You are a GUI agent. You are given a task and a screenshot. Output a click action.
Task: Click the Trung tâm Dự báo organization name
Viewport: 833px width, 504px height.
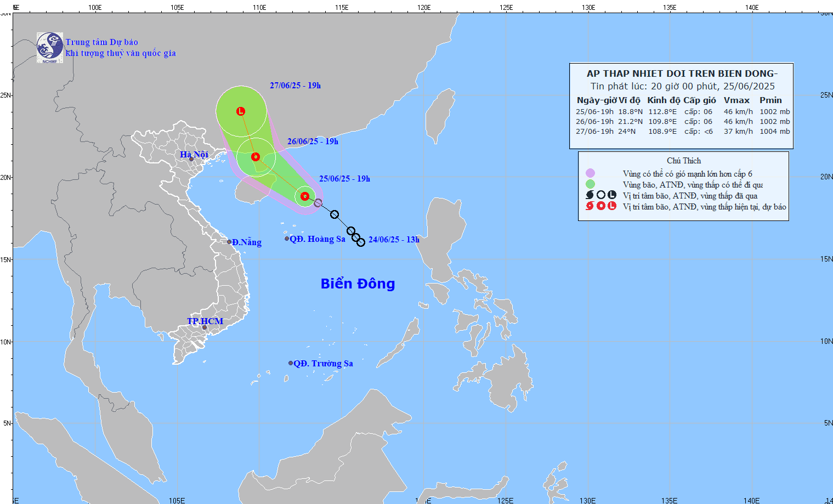coord(102,42)
